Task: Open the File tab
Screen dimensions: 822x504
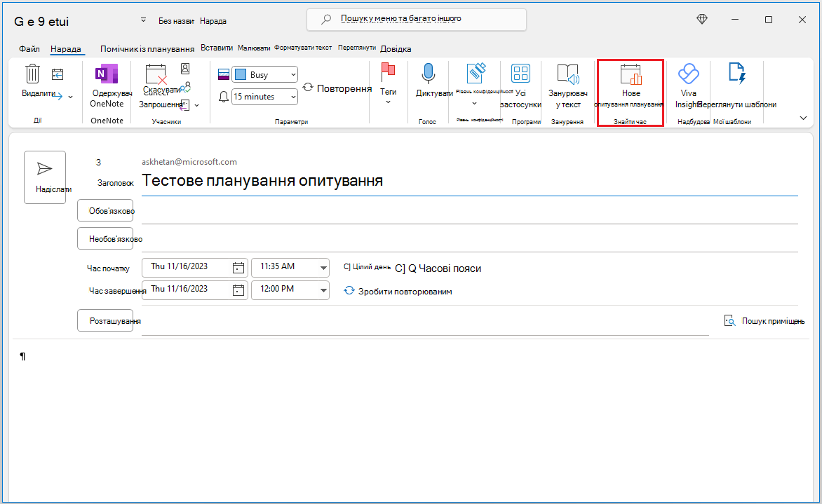Action: 29,49
